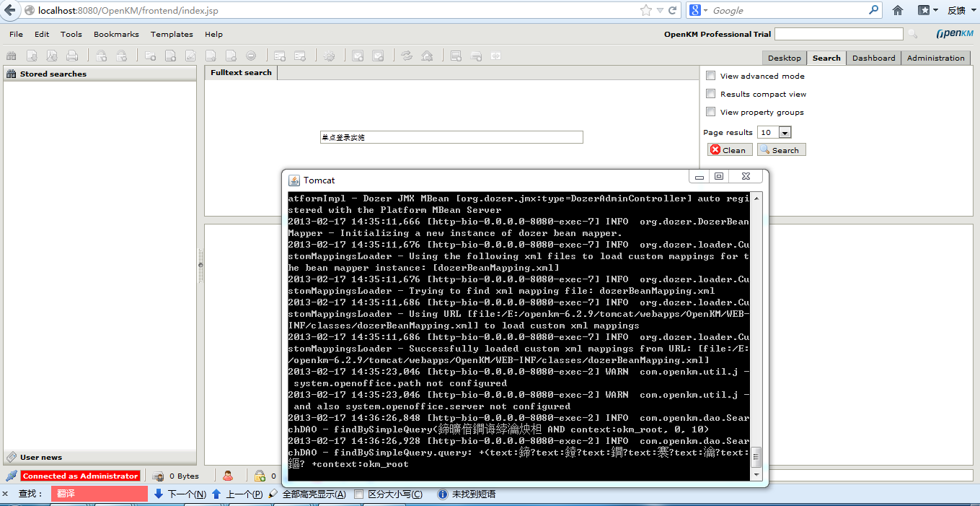Click the refresh arrows icon in toolbar
Viewport: 980px width, 506px height.
pyautogui.click(x=407, y=56)
